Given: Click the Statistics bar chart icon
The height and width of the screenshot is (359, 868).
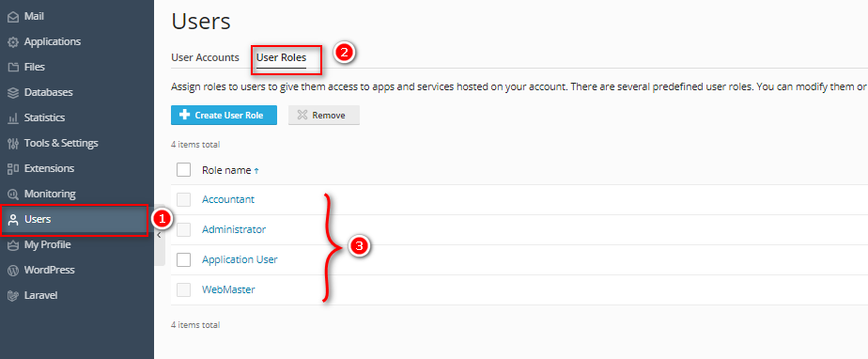Looking at the screenshot, I should (13, 118).
